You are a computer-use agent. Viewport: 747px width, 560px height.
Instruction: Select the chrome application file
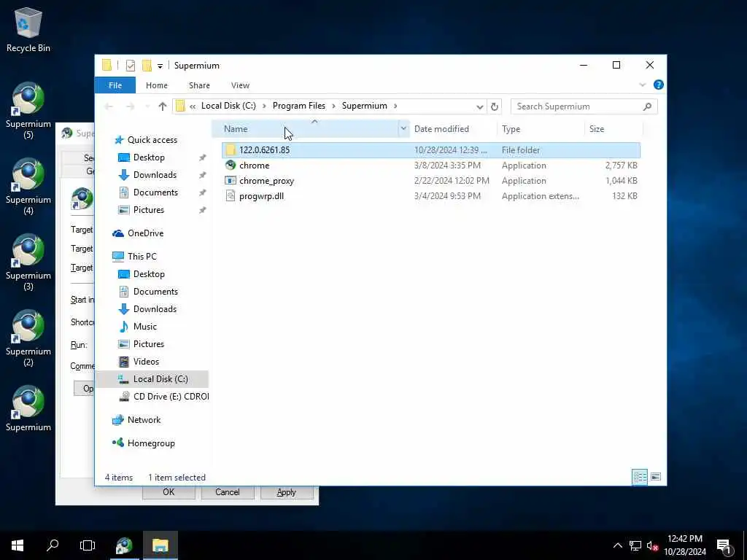[x=430, y=166]
